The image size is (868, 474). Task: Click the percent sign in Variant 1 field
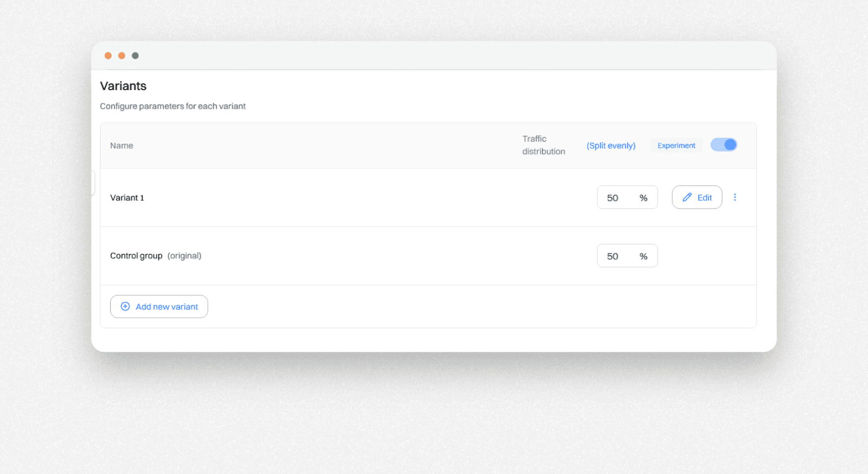click(x=643, y=198)
